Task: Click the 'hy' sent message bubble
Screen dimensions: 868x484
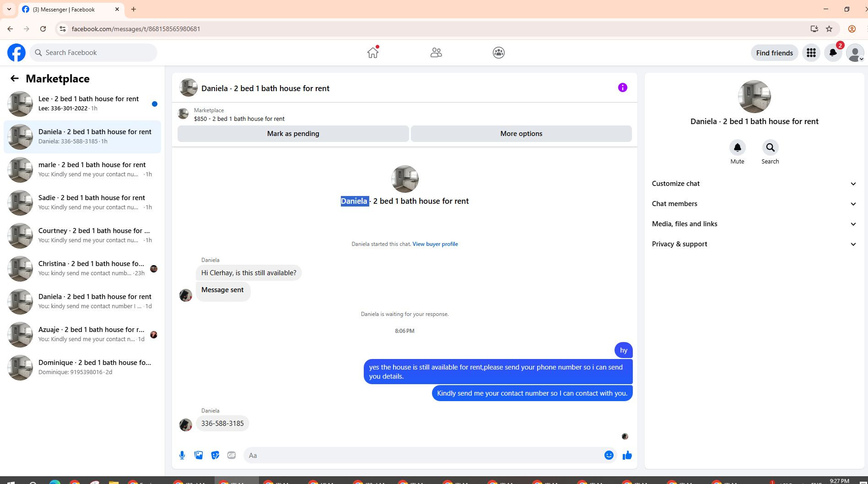Action: point(624,350)
